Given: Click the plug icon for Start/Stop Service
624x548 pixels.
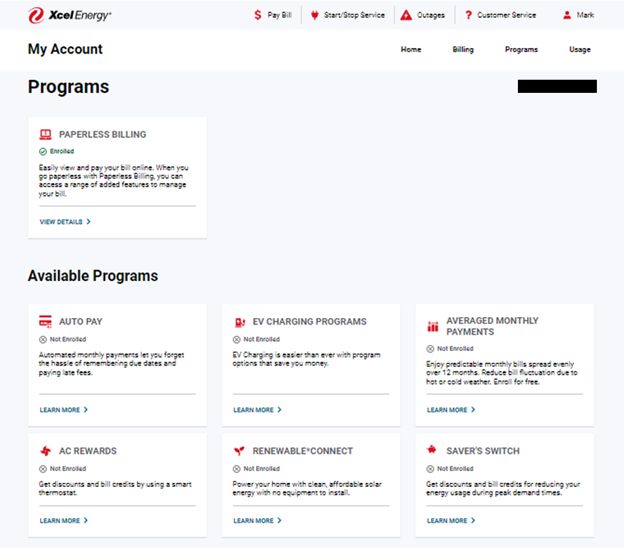Looking at the screenshot, I should click(x=314, y=15).
